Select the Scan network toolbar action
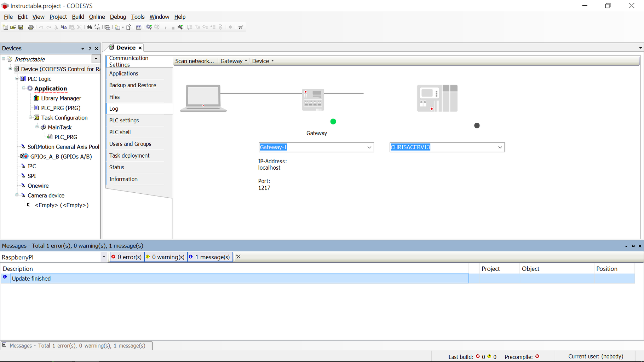The image size is (644, 362). pos(194,61)
